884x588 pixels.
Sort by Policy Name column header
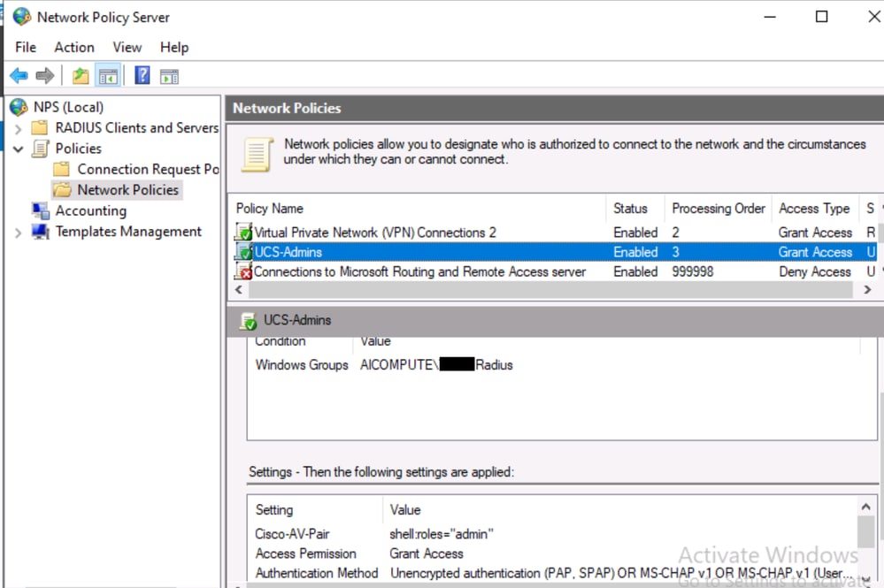coord(419,209)
